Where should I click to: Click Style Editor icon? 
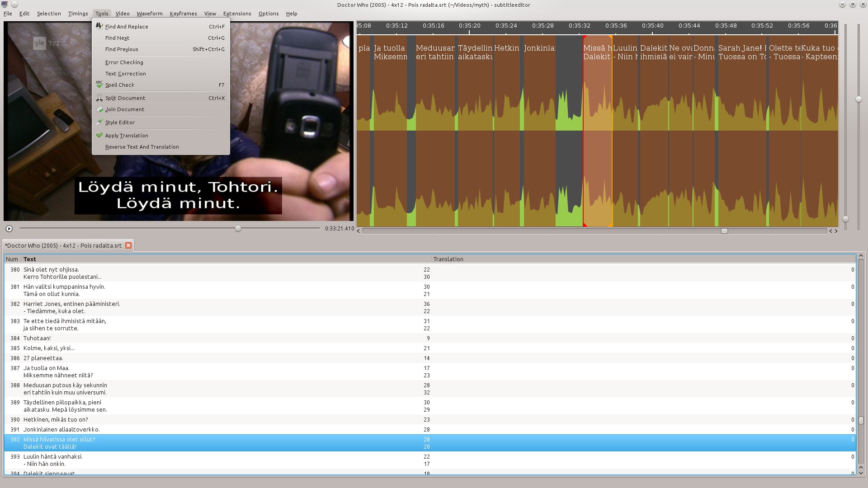(99, 122)
